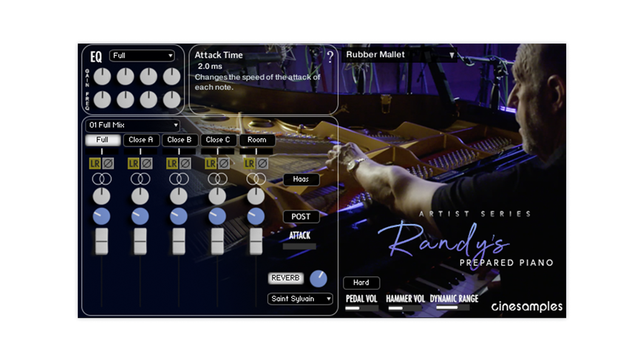The width and height of the screenshot is (644, 362).
Task: Select the Room mic tab
Action: pyautogui.click(x=257, y=140)
